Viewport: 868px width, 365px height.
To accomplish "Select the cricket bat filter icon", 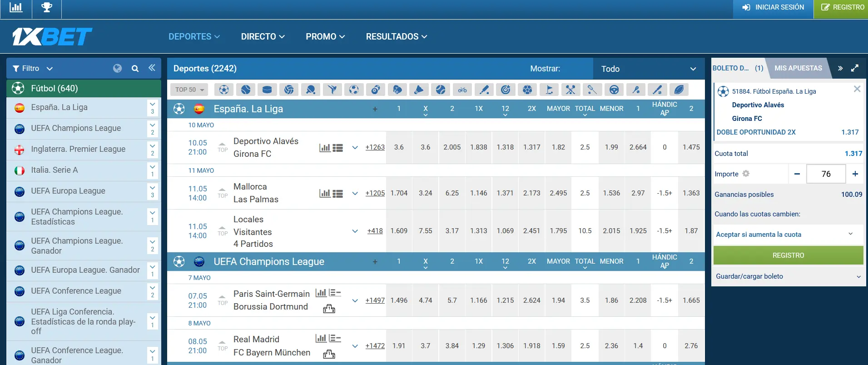I will coord(484,90).
